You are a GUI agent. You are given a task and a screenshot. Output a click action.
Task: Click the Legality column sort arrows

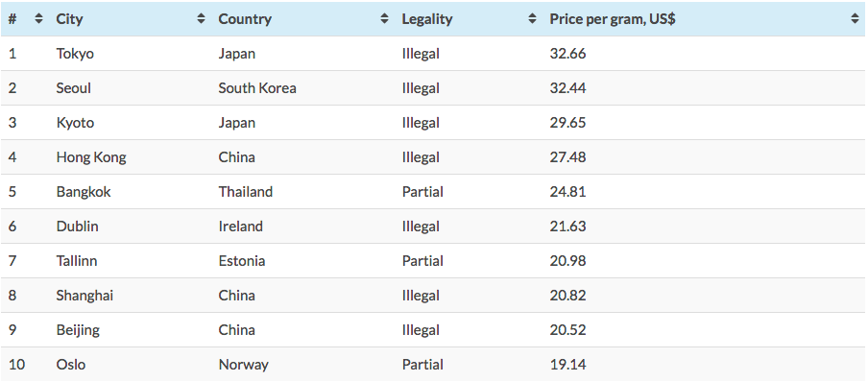click(x=532, y=19)
